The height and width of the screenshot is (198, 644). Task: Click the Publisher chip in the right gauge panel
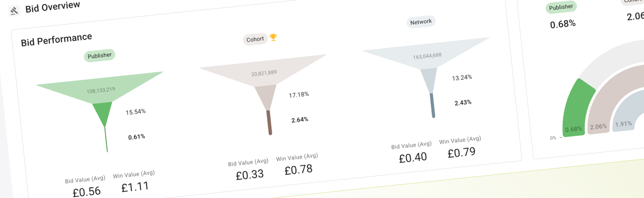click(561, 7)
